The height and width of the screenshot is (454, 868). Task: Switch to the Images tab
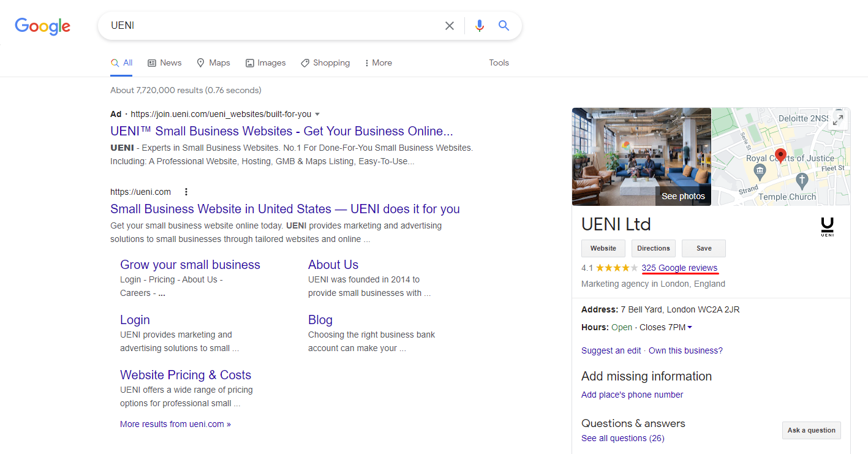265,62
